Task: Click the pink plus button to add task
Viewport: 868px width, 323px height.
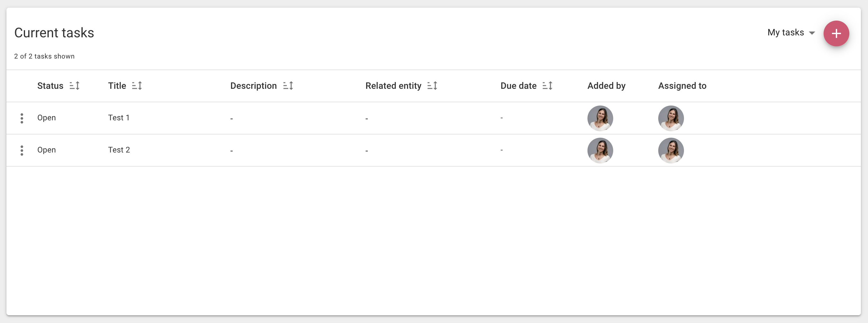Action: [837, 33]
